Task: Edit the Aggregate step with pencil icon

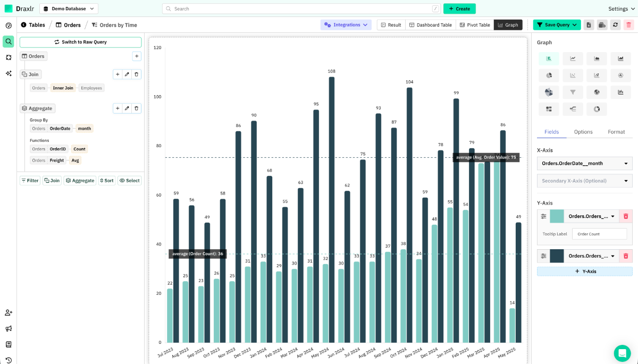Action: tap(127, 108)
